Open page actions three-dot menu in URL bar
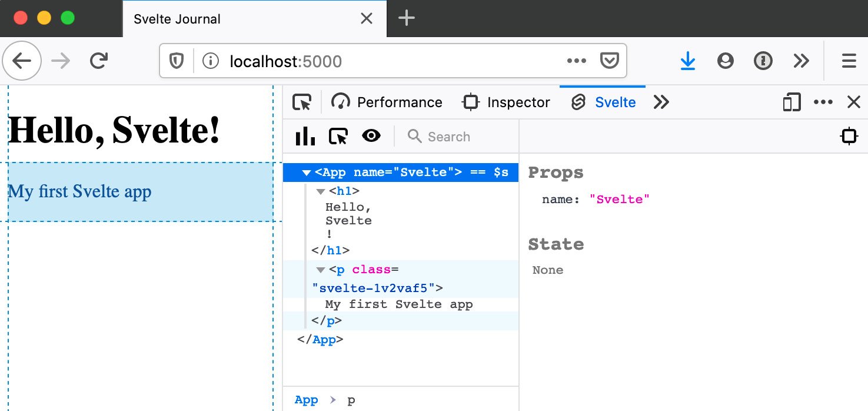 tap(576, 61)
